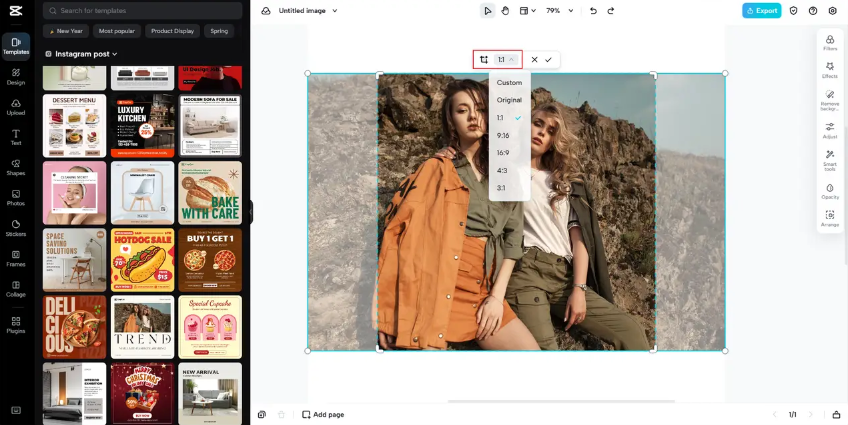The image size is (848, 425).
Task: Click Add page at the bottom
Action: pyautogui.click(x=323, y=414)
